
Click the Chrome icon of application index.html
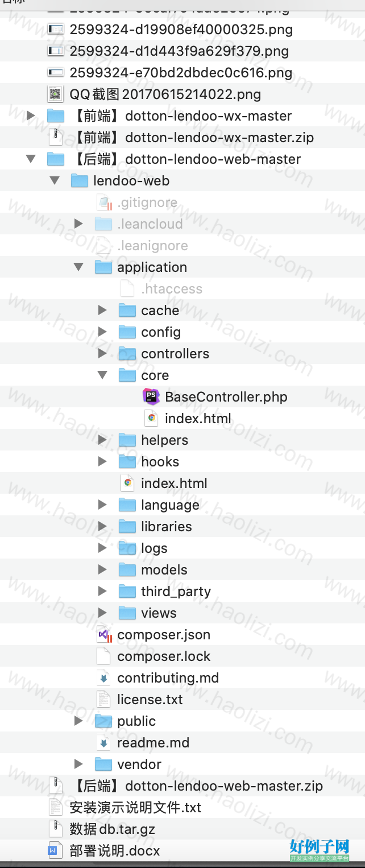click(x=128, y=483)
